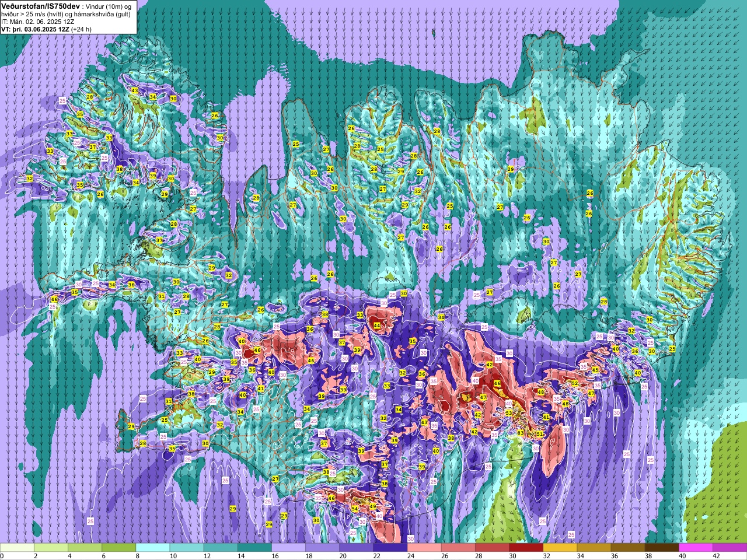Click the yellow '53' gust label

click(509, 413)
